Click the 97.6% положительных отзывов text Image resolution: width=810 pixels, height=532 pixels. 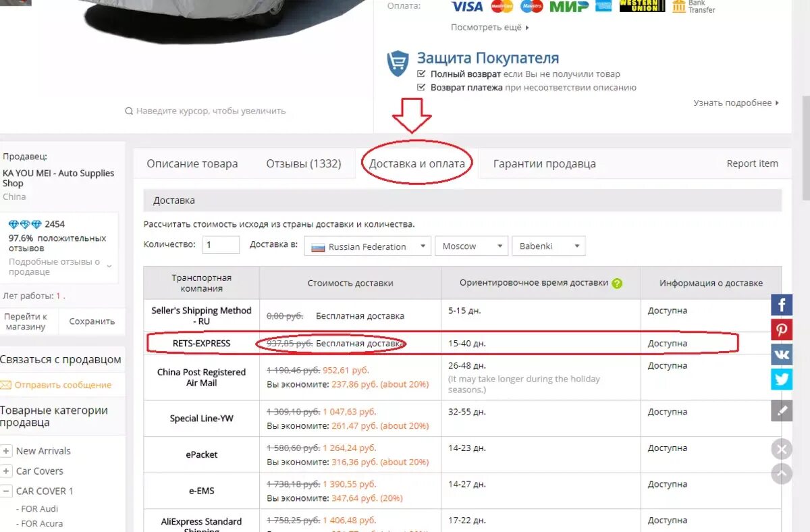[57, 243]
